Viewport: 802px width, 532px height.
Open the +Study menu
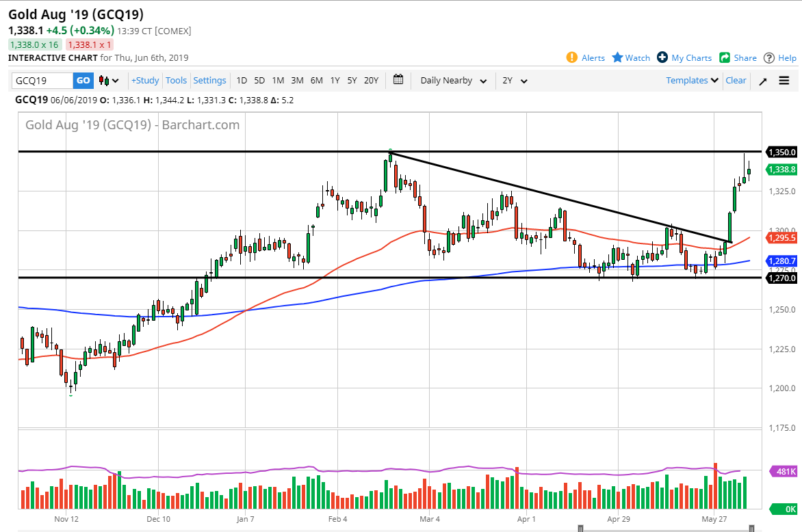tap(145, 81)
